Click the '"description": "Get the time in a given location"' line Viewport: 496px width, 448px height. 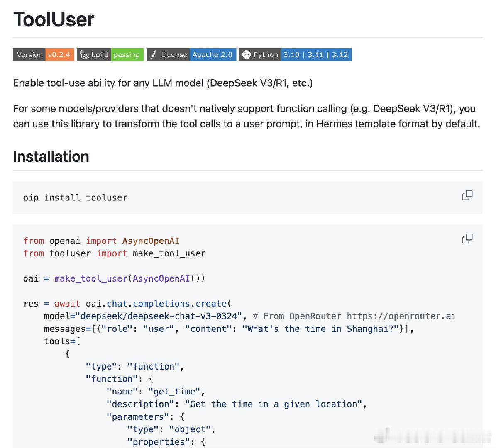click(x=237, y=404)
